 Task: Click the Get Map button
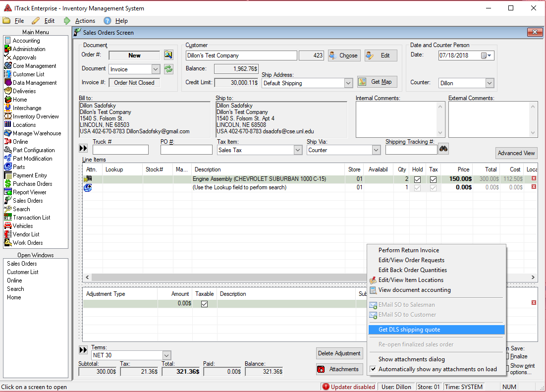377,82
